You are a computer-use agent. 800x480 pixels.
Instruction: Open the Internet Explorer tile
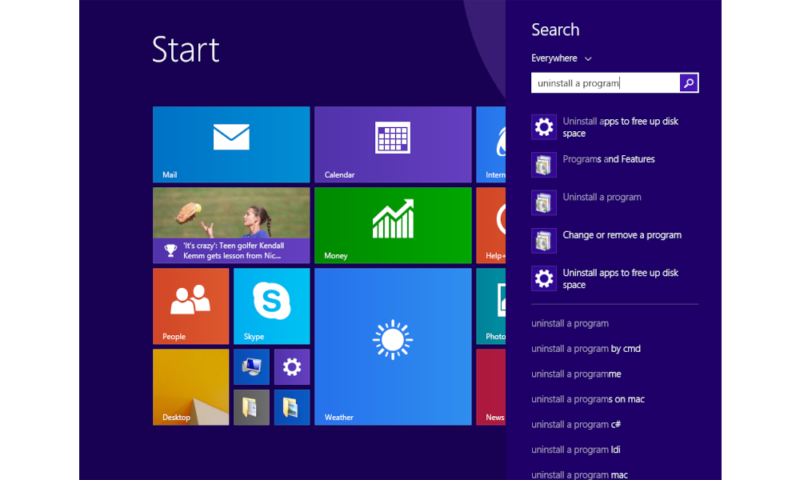pos(491,144)
